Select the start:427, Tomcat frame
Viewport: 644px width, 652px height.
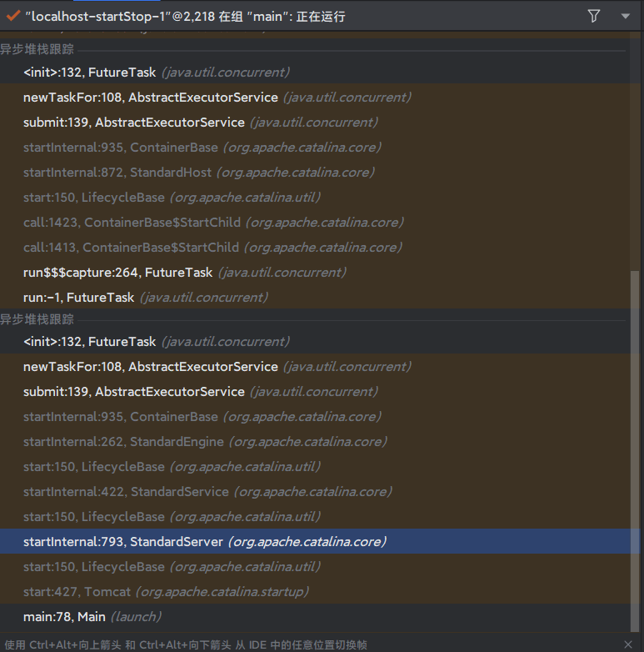coord(166,592)
